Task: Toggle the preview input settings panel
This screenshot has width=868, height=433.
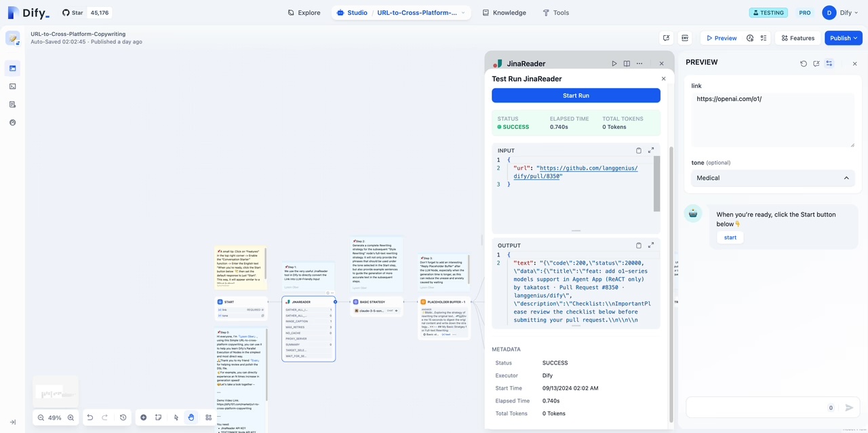Action: (x=829, y=64)
